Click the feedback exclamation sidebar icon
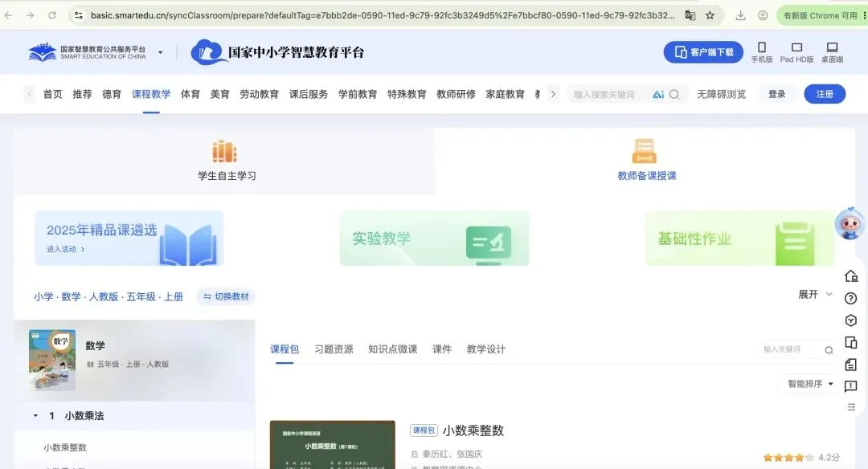Viewport: 868px width, 469px height. point(851,386)
